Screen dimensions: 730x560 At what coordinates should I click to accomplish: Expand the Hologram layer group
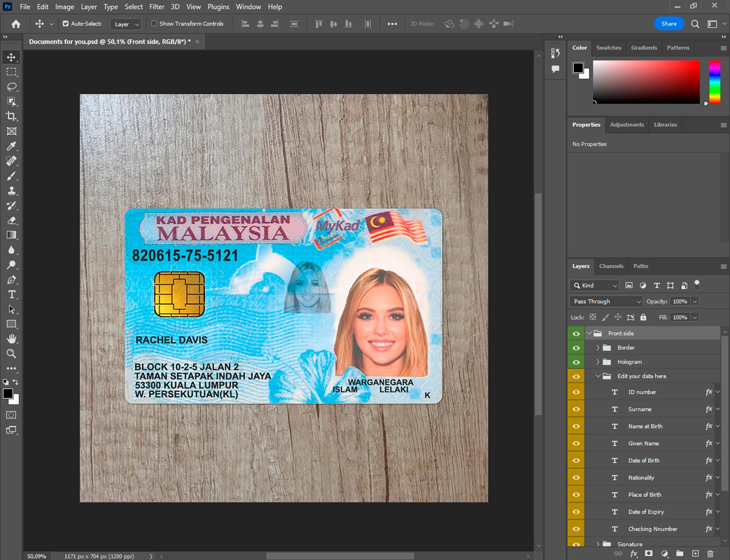click(598, 362)
